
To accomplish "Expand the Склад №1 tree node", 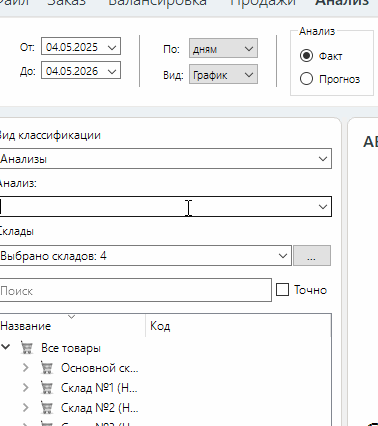I will [x=26, y=388].
